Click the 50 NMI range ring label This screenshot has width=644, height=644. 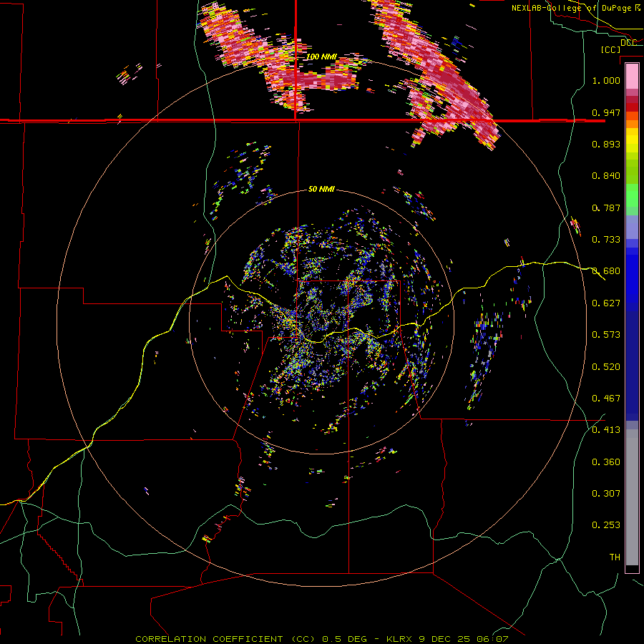[321, 189]
